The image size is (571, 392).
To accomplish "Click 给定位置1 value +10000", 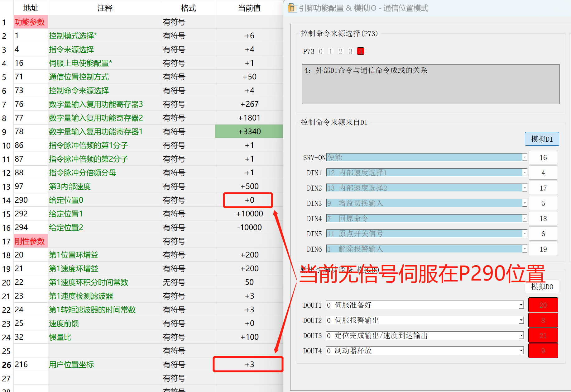I will coord(249,214).
